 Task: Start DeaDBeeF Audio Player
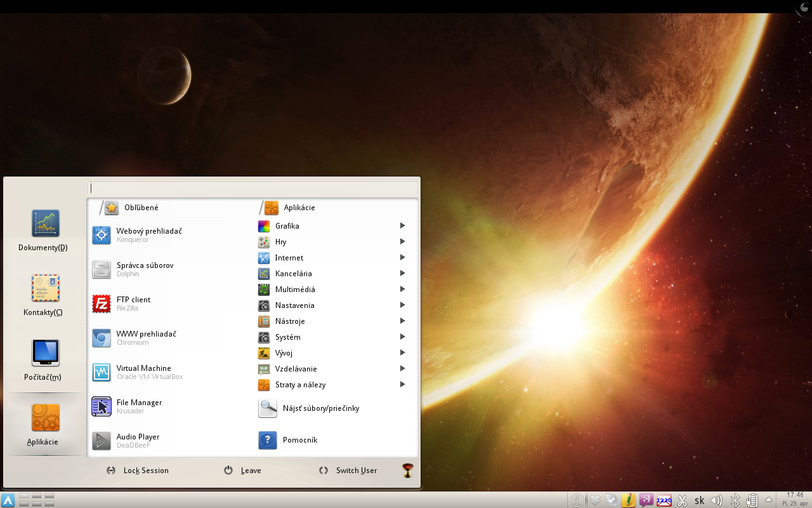(171, 441)
